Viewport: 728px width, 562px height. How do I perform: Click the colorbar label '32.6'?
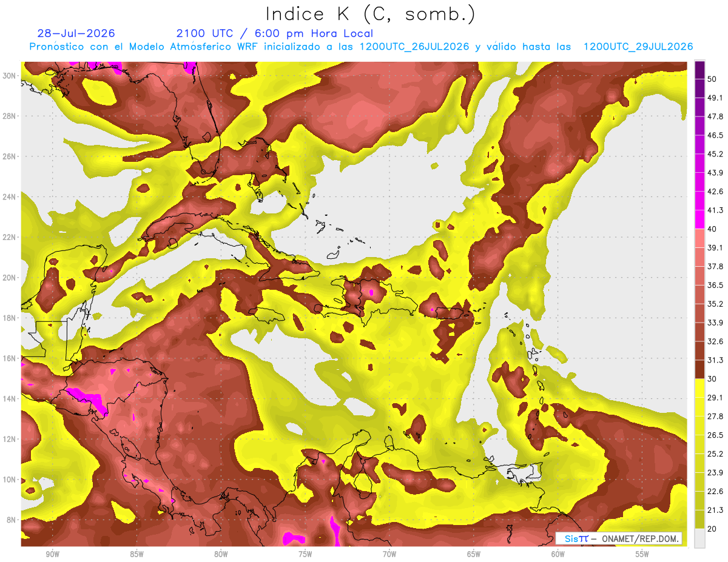(715, 341)
